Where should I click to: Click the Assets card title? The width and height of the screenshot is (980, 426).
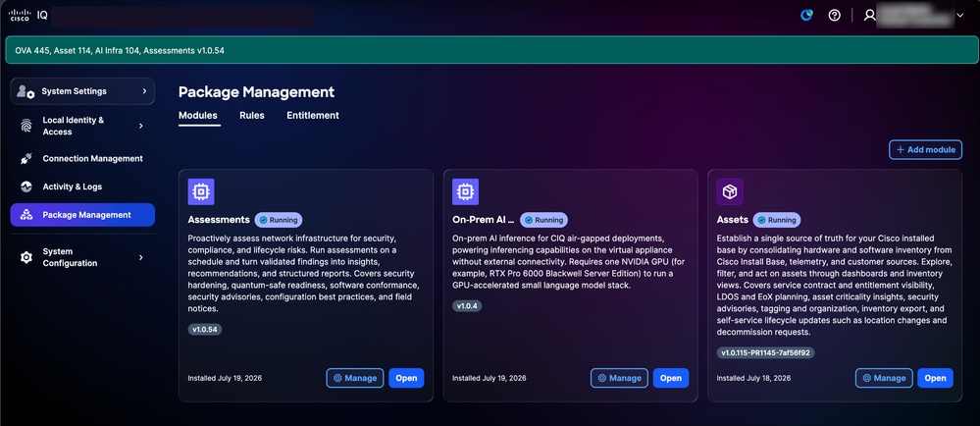tap(733, 220)
